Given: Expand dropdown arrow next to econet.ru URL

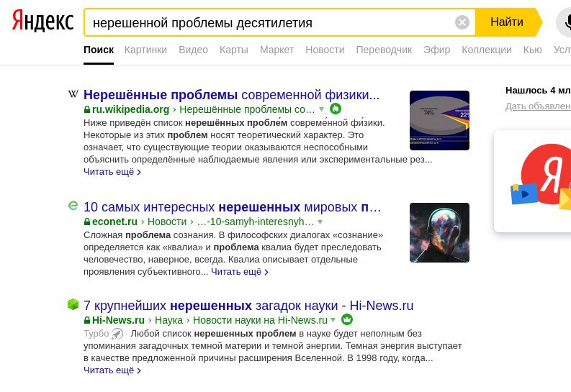Looking at the screenshot, I should click(320, 222).
